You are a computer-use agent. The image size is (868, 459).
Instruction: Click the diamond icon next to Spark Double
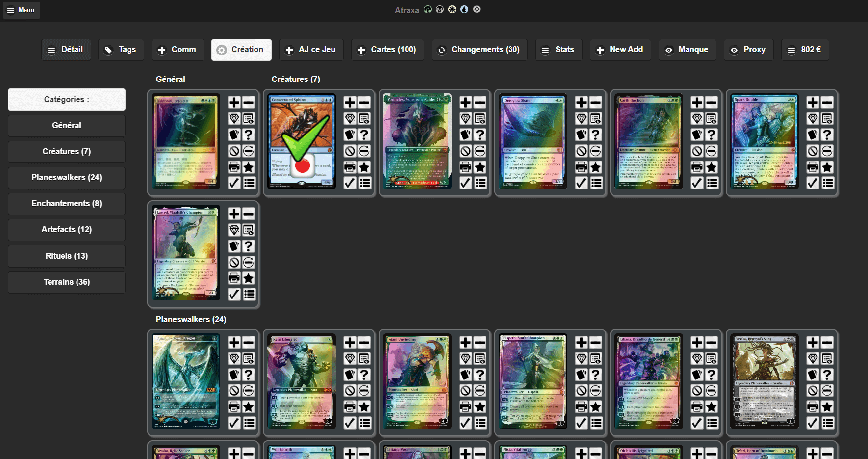(813, 118)
